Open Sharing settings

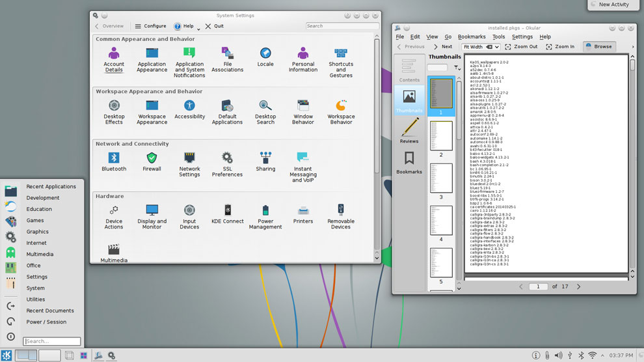click(265, 161)
